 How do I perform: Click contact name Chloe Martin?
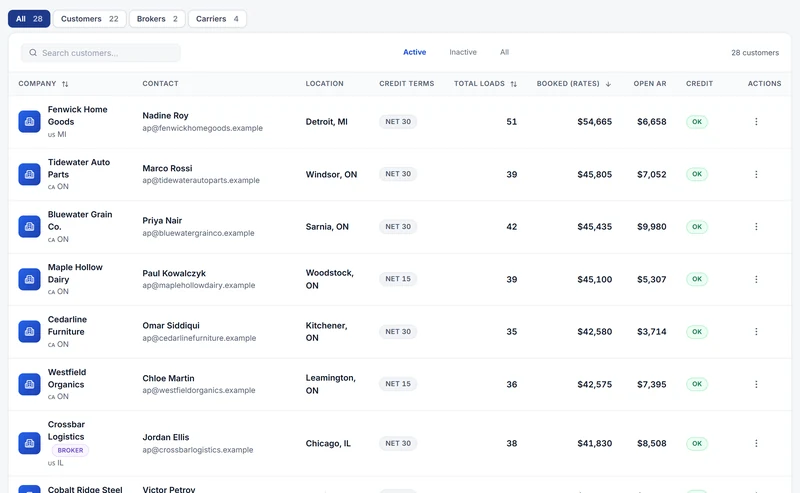click(x=168, y=378)
